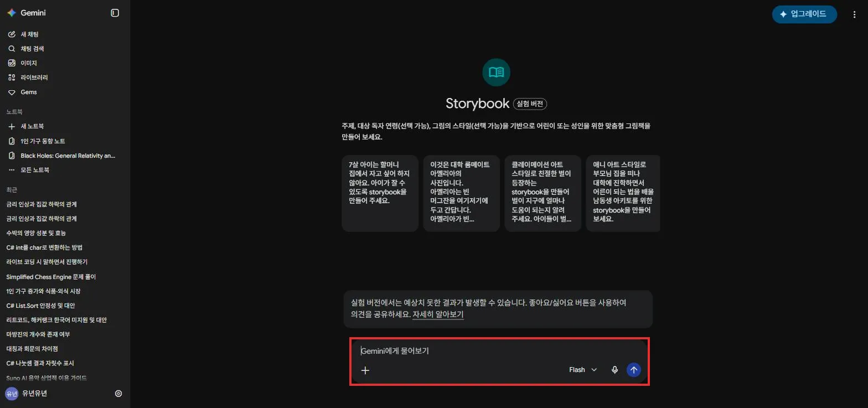Open the 유년유년 account profile
Viewport: 868px width, 408px height.
pos(27,394)
